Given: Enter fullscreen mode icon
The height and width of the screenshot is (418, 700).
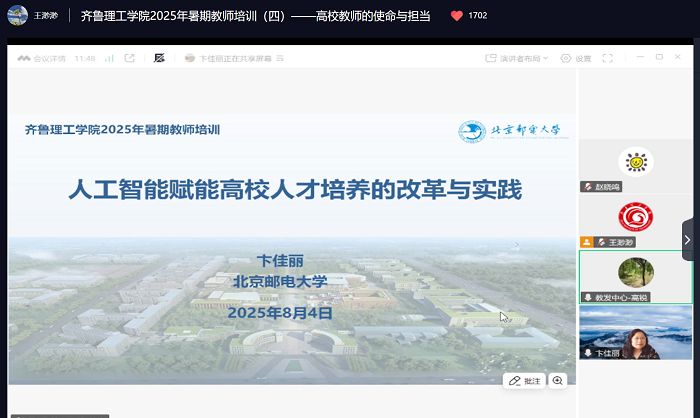Looking at the screenshot, I should (x=609, y=59).
